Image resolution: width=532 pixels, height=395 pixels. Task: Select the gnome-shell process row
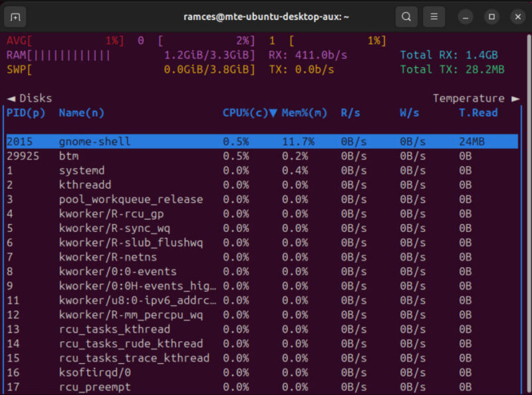pyautogui.click(x=133, y=141)
